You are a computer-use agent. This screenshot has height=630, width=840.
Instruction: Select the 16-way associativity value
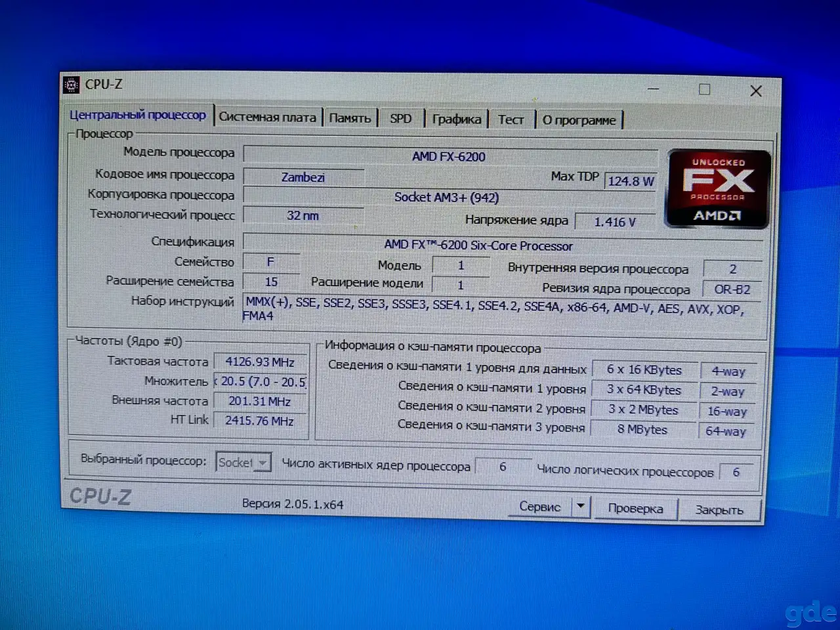pyautogui.click(x=727, y=411)
